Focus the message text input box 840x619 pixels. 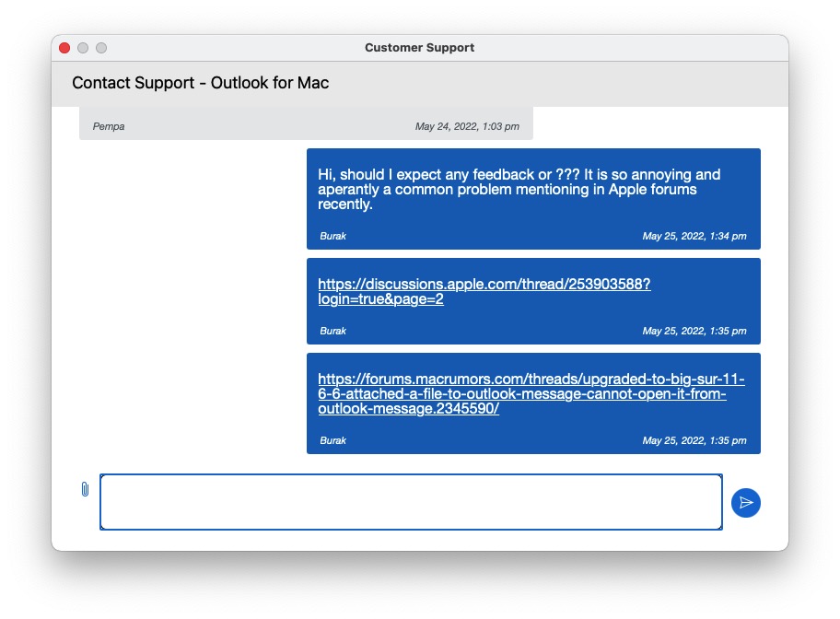click(411, 502)
